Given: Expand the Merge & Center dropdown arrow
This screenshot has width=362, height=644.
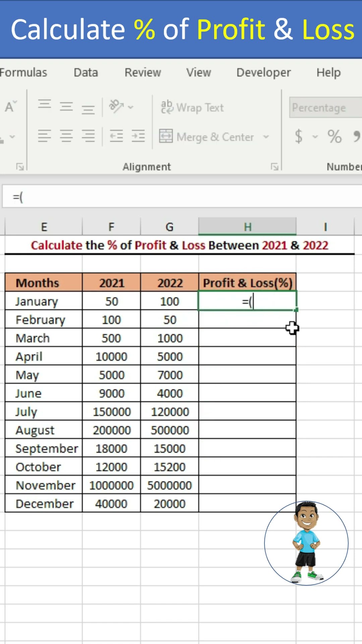Looking at the screenshot, I should [x=266, y=137].
